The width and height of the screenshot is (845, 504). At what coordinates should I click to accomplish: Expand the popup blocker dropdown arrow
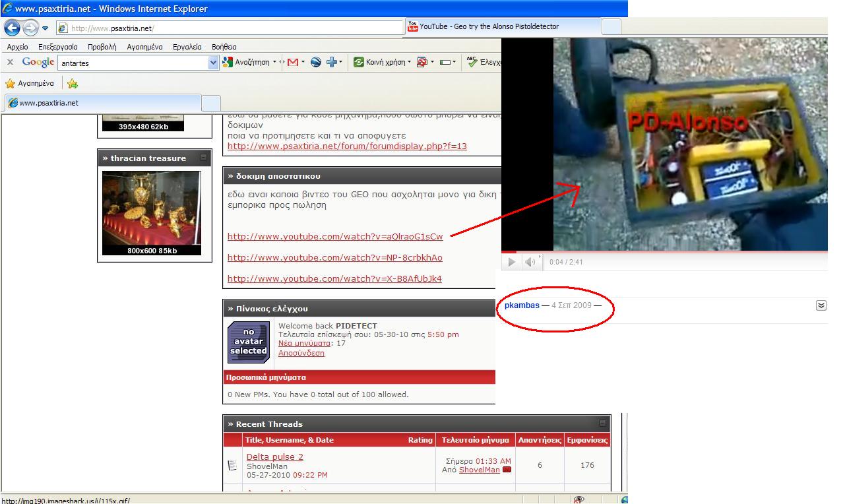coord(432,62)
